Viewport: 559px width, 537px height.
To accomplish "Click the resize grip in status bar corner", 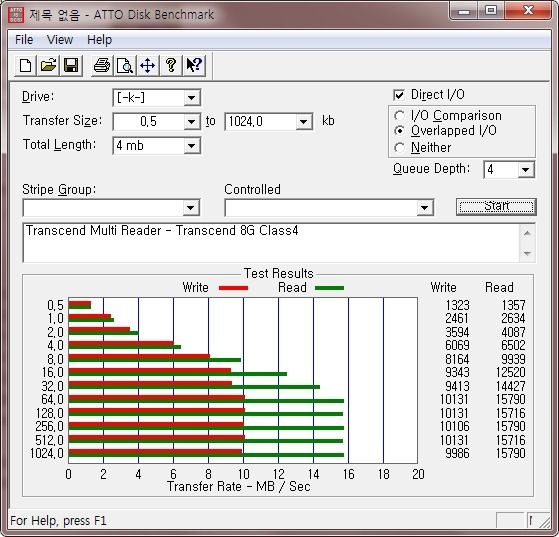I will tap(544, 522).
